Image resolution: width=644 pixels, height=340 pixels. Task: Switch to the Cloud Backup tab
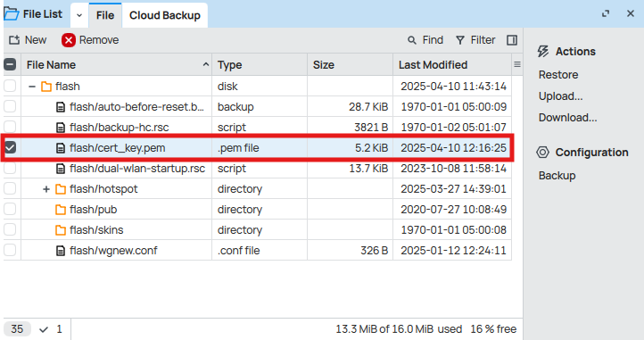(165, 15)
